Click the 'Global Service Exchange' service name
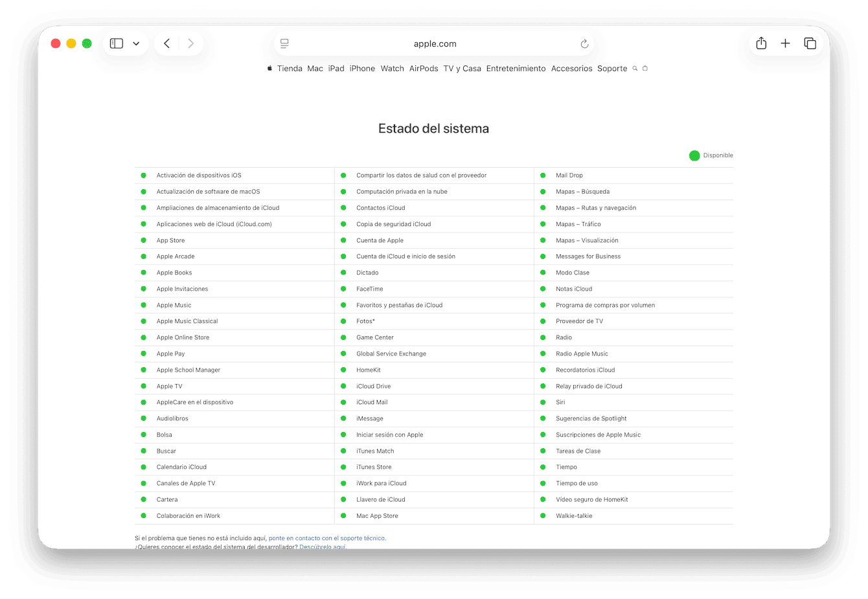Viewport: 868px width, 599px height. [391, 354]
